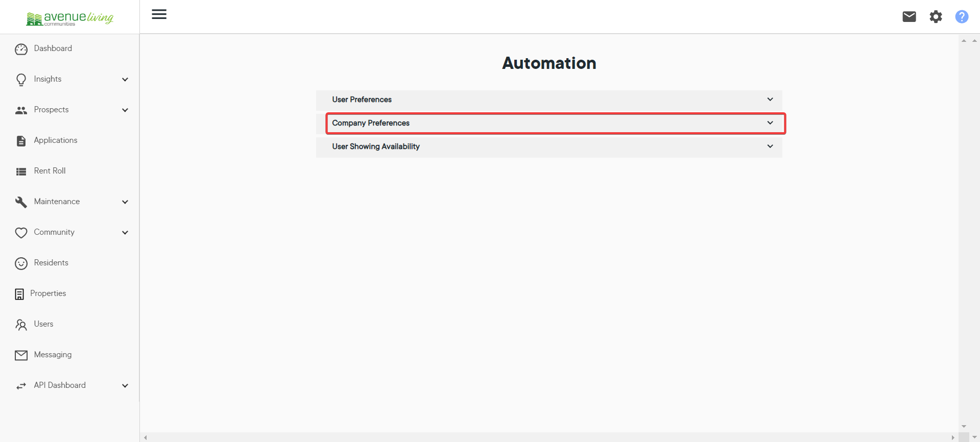Select Maintenance menu item

[x=57, y=202]
